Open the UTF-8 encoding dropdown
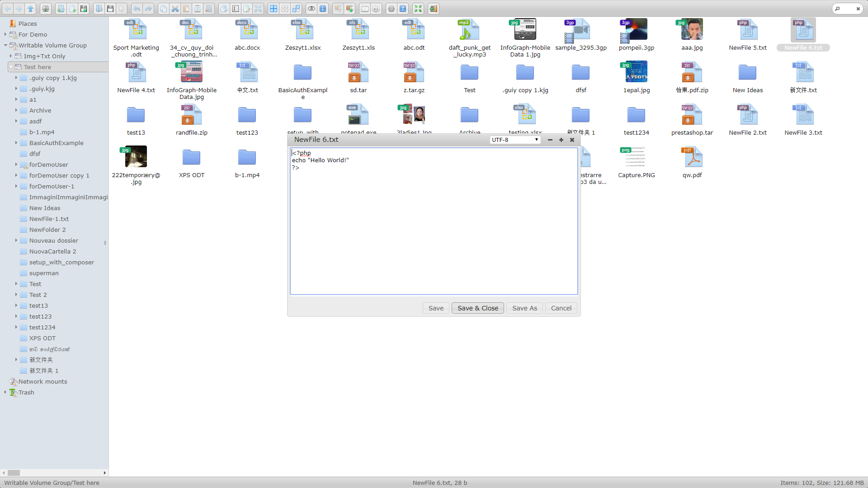The width and height of the screenshot is (868, 488). 515,140
